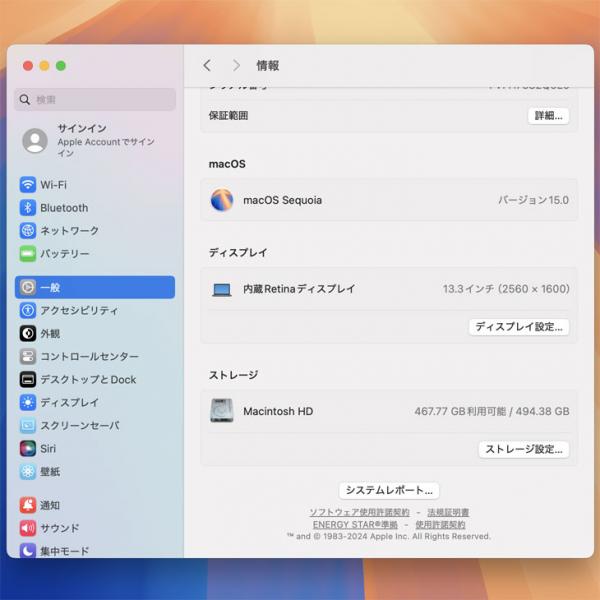This screenshot has height=600, width=600.
Task: Click the 壁紙 wallpaper icon
Action: (x=28, y=471)
